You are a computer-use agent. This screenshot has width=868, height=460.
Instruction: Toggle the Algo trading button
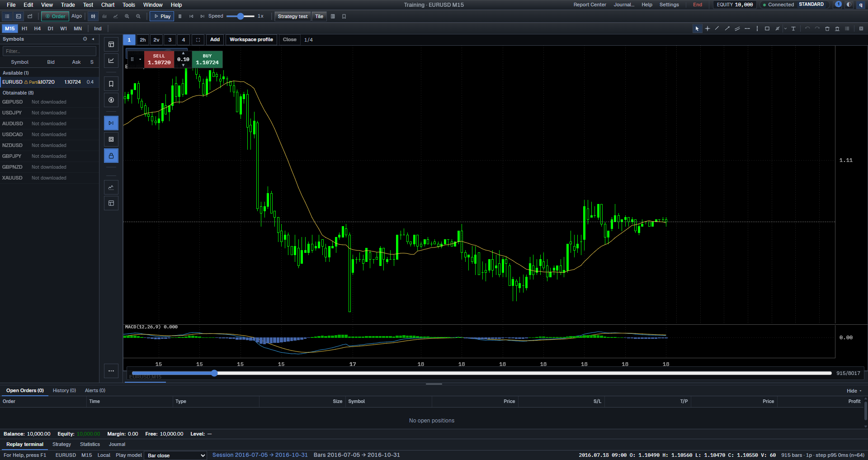click(77, 16)
